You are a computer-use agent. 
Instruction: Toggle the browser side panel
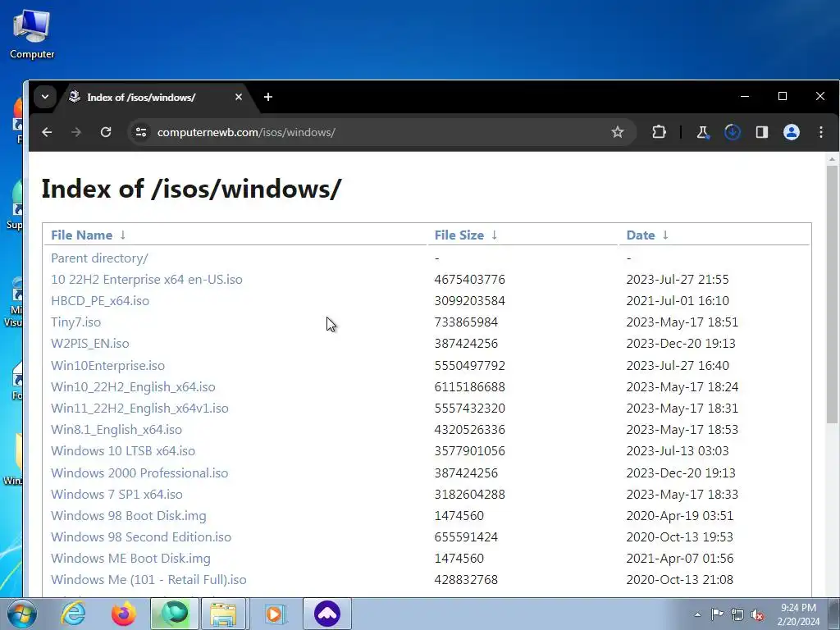[x=762, y=132]
